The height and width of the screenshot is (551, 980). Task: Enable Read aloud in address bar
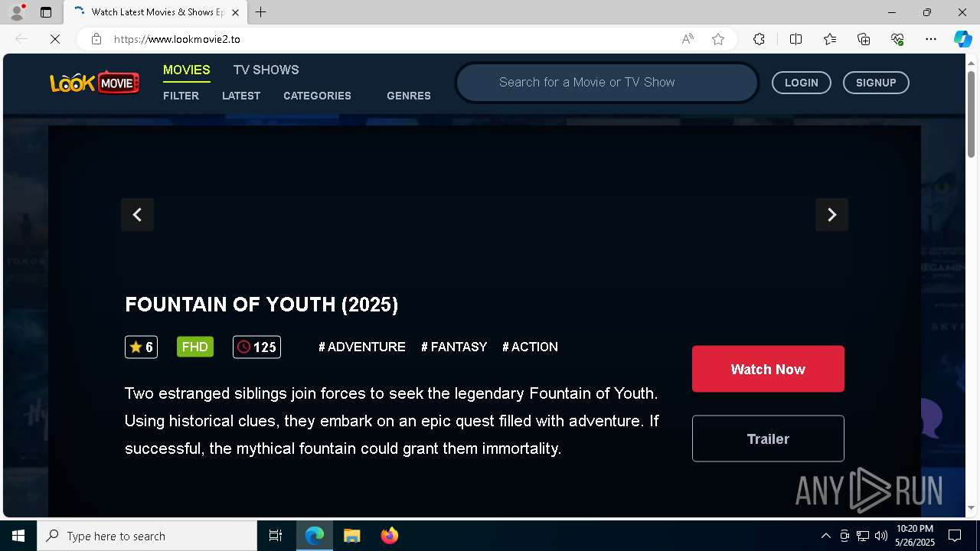click(x=688, y=39)
